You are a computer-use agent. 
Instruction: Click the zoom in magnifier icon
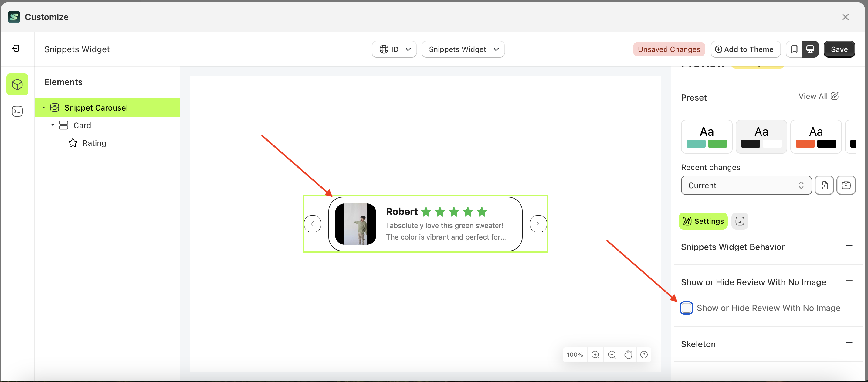tap(595, 355)
